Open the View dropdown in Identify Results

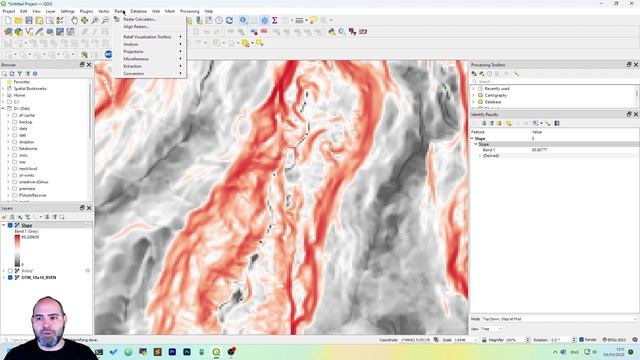point(492,329)
